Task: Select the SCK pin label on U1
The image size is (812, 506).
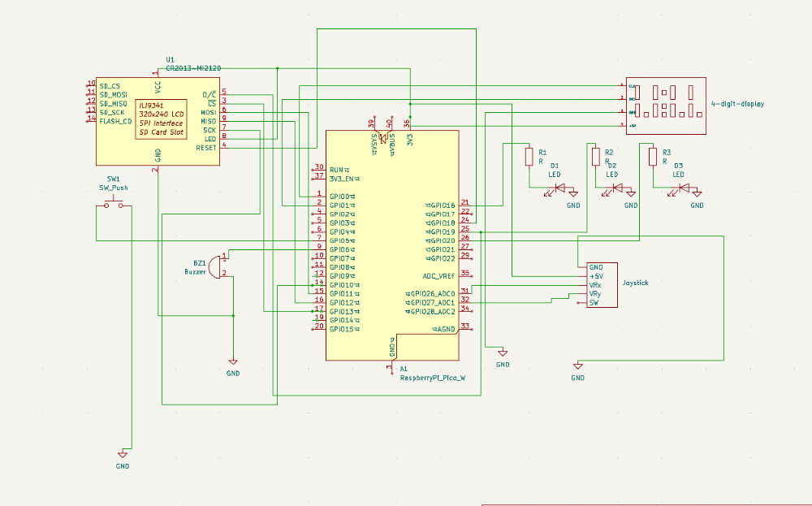Action: 209,130
